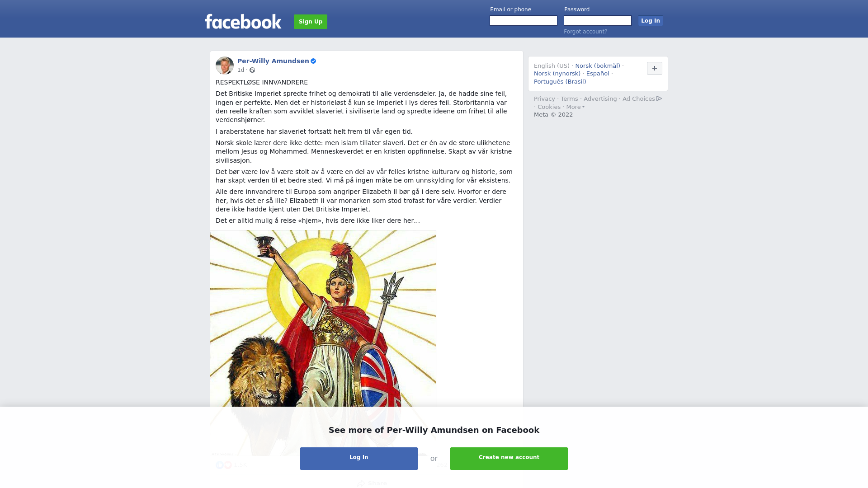Screen dimensions: 868x488
Task: Open the Forgot account? link
Action: coord(585,32)
